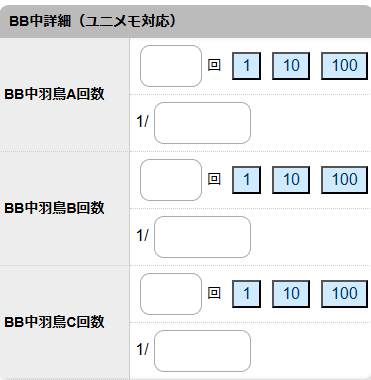
Task: Add 10 to BB中羽鳥A回数 count
Action: (x=291, y=66)
